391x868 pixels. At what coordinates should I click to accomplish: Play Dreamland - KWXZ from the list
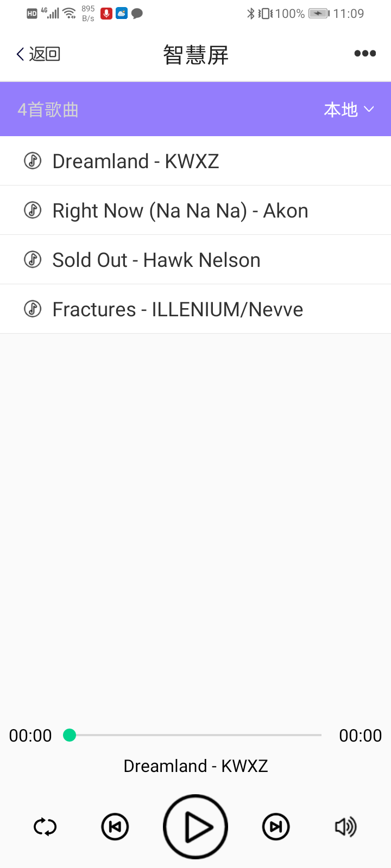136,161
